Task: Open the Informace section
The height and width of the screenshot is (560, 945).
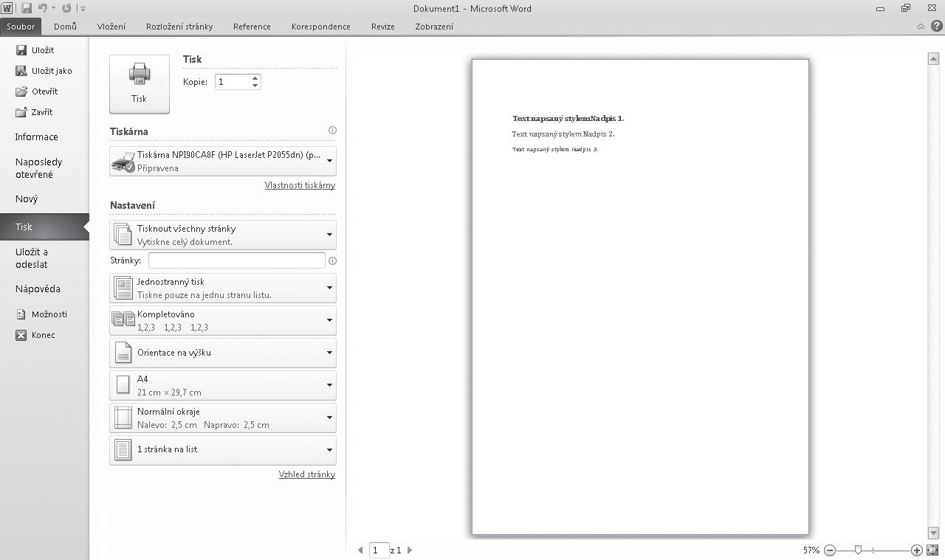Action: pyautogui.click(x=37, y=137)
